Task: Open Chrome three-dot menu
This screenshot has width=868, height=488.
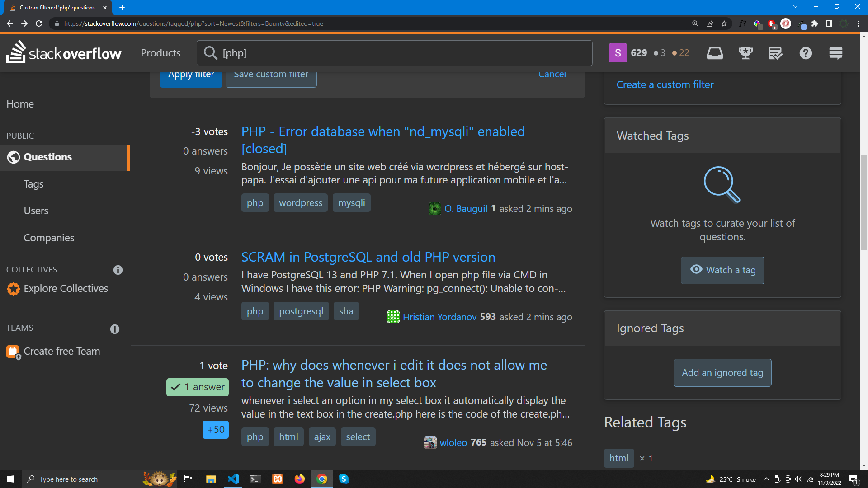Action: pyautogui.click(x=858, y=23)
